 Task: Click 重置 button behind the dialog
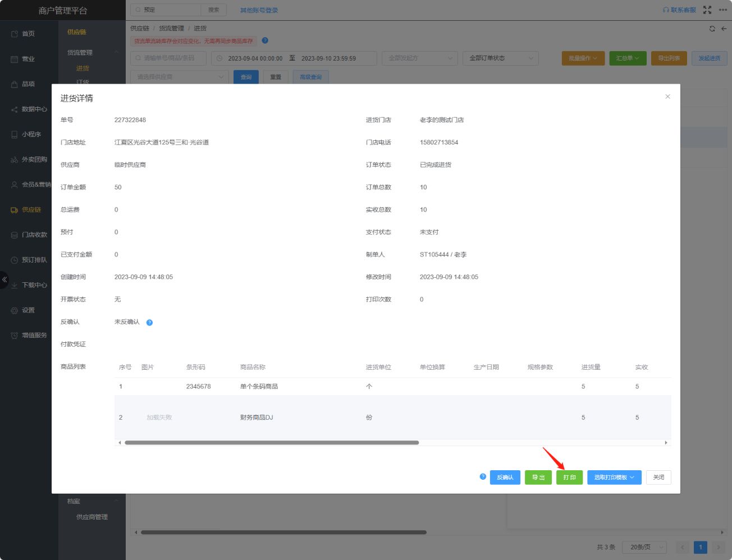tap(276, 77)
